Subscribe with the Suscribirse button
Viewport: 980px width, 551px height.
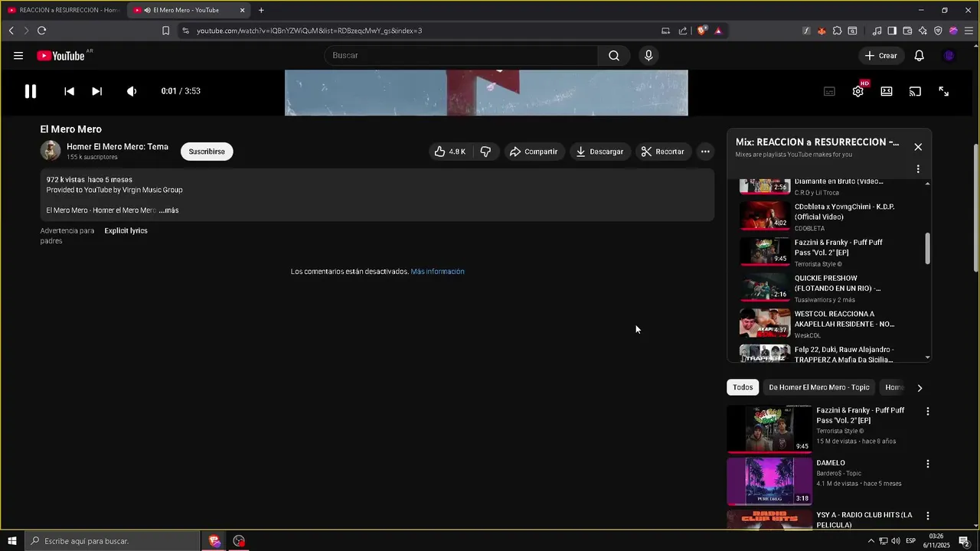207,152
